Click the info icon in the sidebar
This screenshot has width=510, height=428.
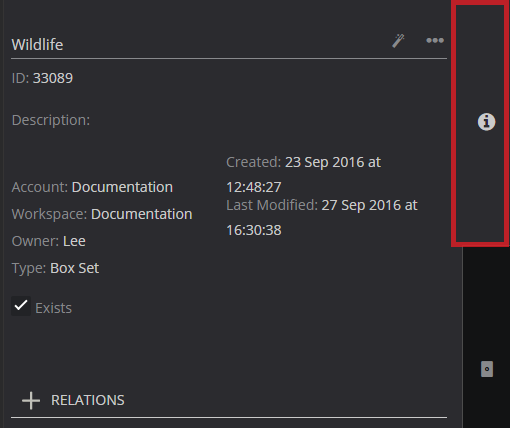[486, 122]
